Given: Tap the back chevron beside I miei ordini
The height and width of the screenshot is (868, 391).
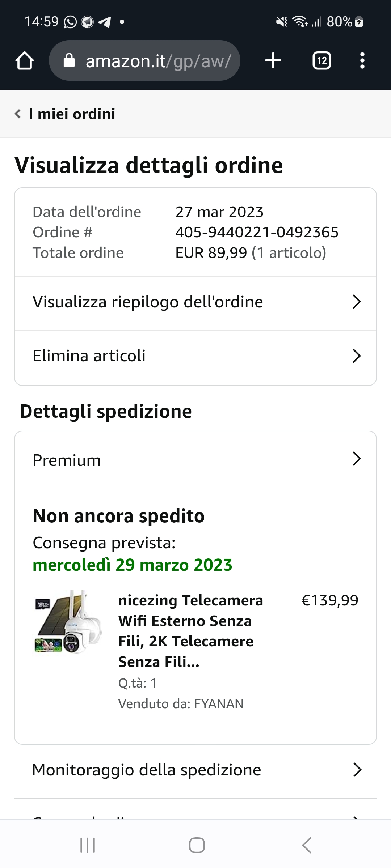Looking at the screenshot, I should tap(17, 114).
